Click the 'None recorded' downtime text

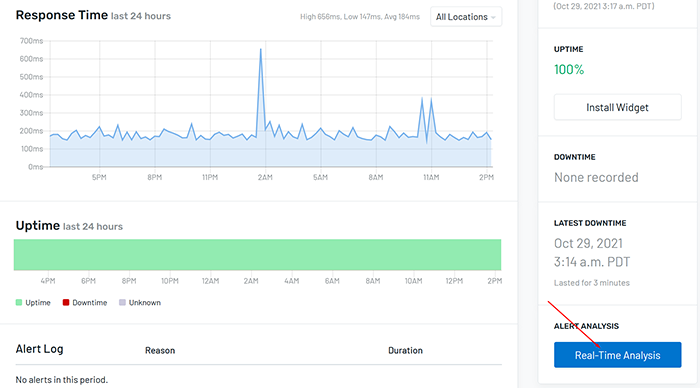pyautogui.click(x=596, y=177)
